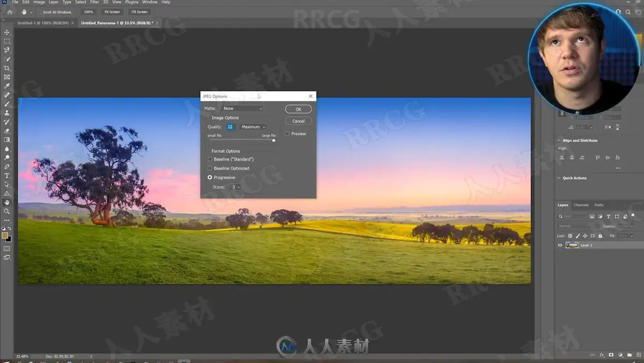Flip vertical icon in Properties panel
This screenshot has width=644, height=363.
617,127
